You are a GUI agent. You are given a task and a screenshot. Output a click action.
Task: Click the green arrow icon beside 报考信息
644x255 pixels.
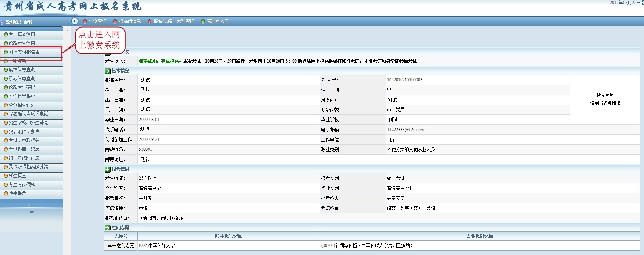[x=107, y=169]
